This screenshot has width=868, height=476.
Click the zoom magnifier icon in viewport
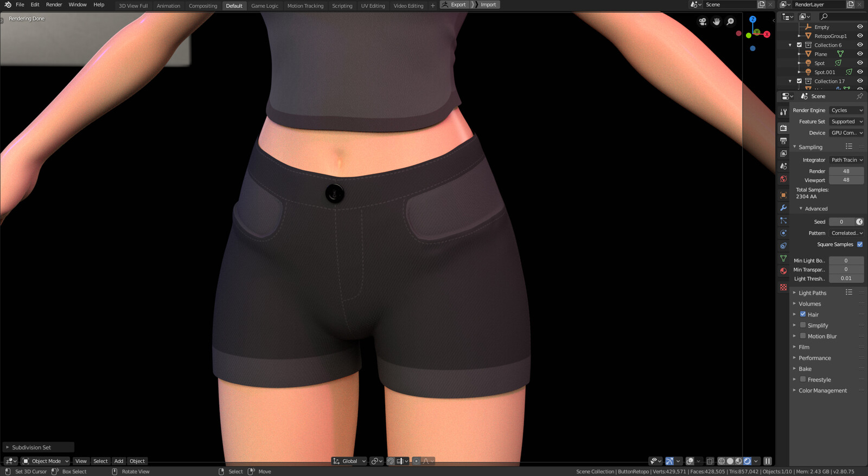[x=731, y=22]
